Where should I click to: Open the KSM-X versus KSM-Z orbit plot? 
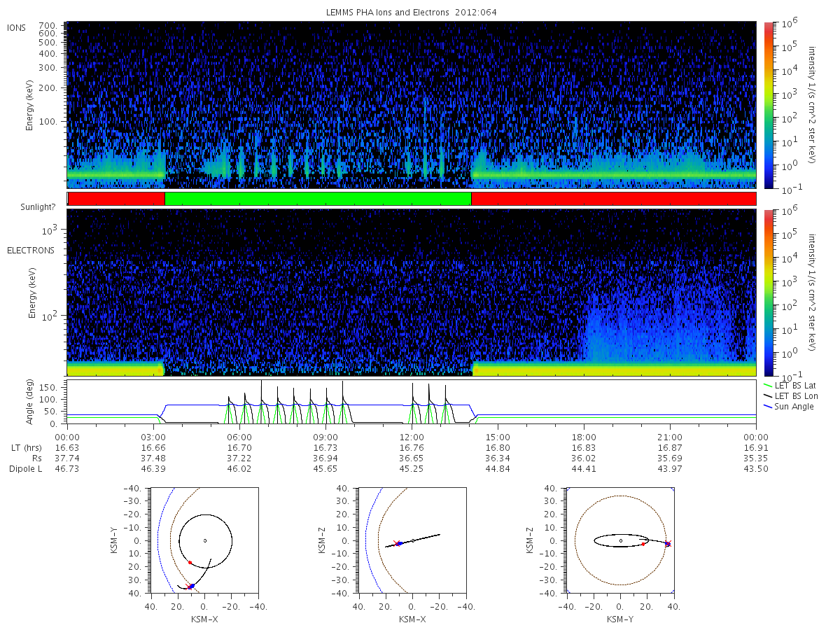(412, 540)
